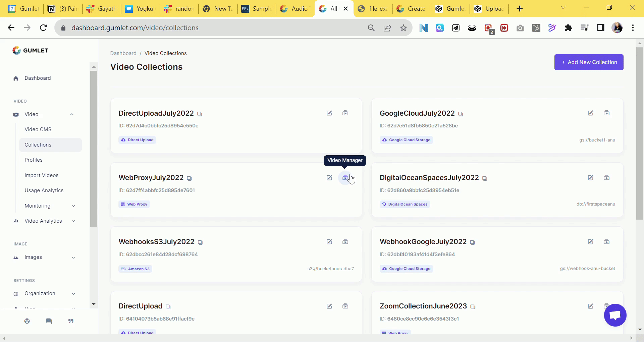Image resolution: width=644 pixels, height=342 pixels.
Task: Open the chat icon in sidebar footer
Action: pyautogui.click(x=49, y=321)
